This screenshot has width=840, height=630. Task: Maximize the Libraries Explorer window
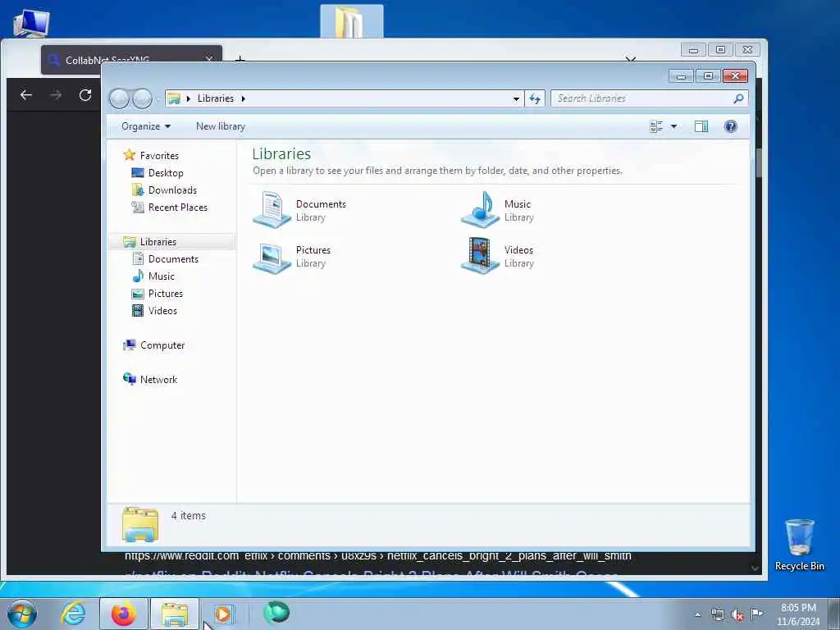click(708, 76)
